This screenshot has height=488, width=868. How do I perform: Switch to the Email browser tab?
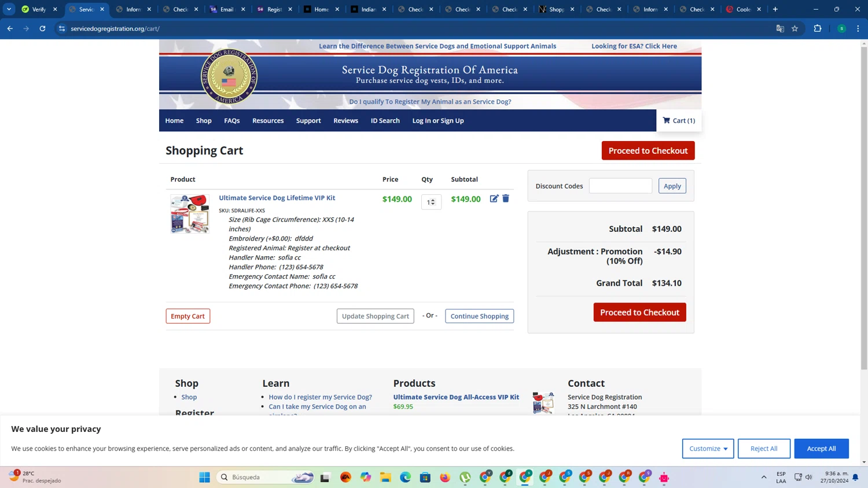click(227, 9)
